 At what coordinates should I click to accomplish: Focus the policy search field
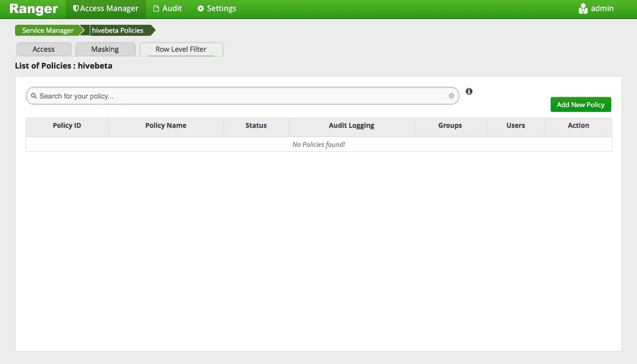243,96
